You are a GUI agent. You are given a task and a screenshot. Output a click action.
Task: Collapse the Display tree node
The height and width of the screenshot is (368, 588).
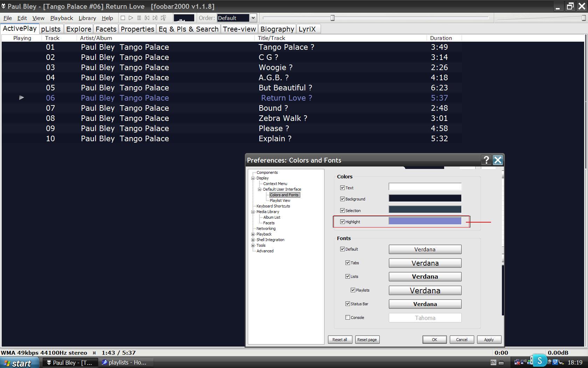point(253,178)
